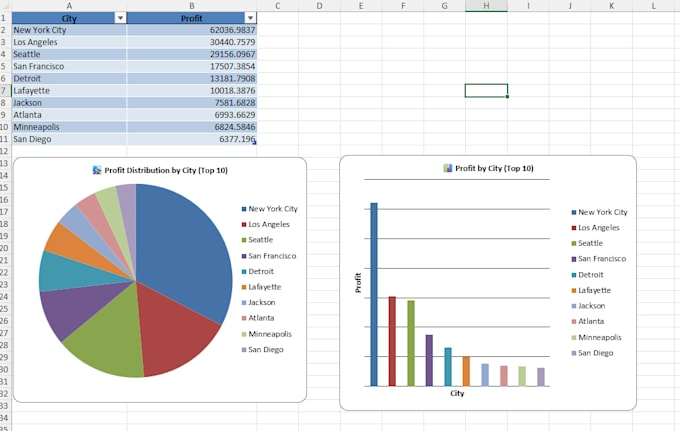Click the Profit header cell text
680x431 pixels.
[x=192, y=18]
